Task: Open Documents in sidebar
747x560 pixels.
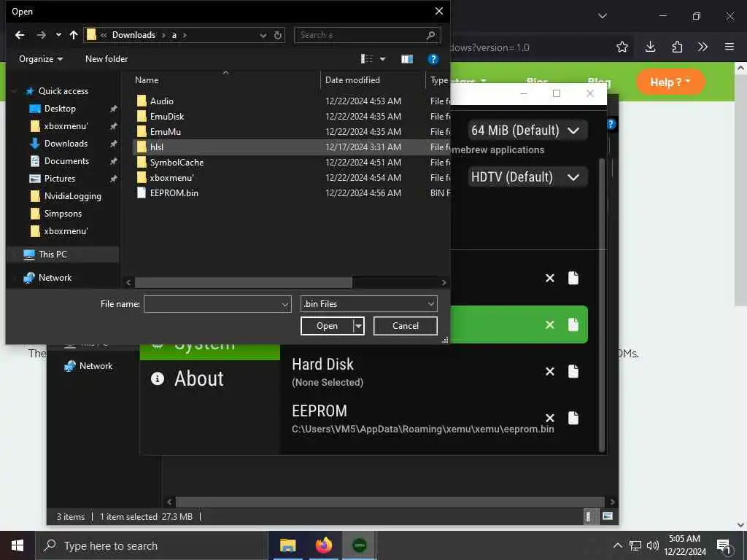Action: [66, 161]
